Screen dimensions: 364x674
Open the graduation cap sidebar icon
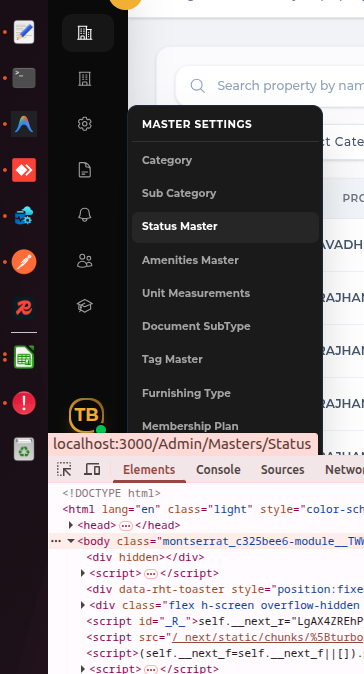(85, 306)
